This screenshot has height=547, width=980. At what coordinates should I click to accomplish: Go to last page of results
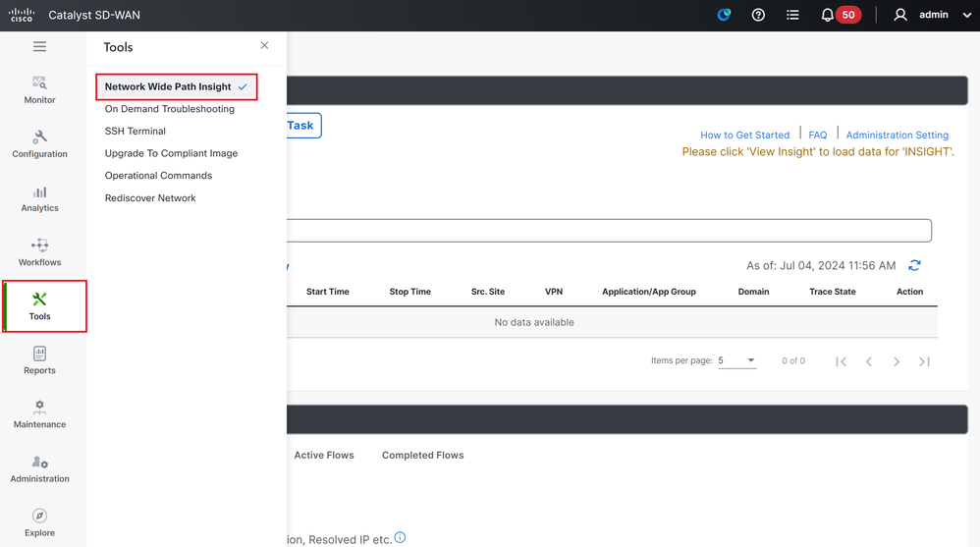(924, 361)
